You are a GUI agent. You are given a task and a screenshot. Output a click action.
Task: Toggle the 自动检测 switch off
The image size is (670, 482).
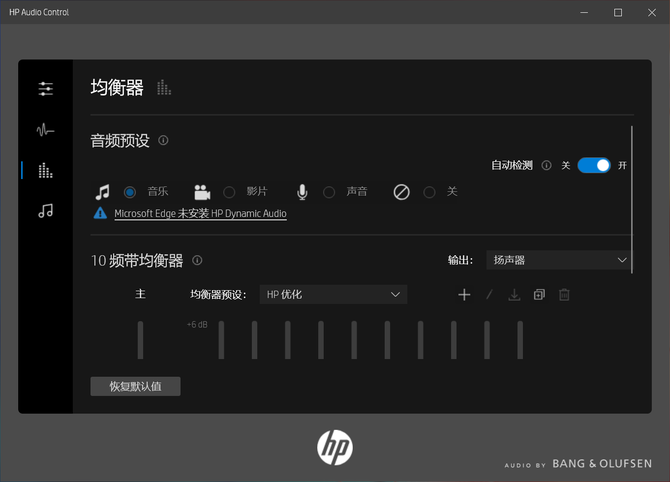(594, 165)
